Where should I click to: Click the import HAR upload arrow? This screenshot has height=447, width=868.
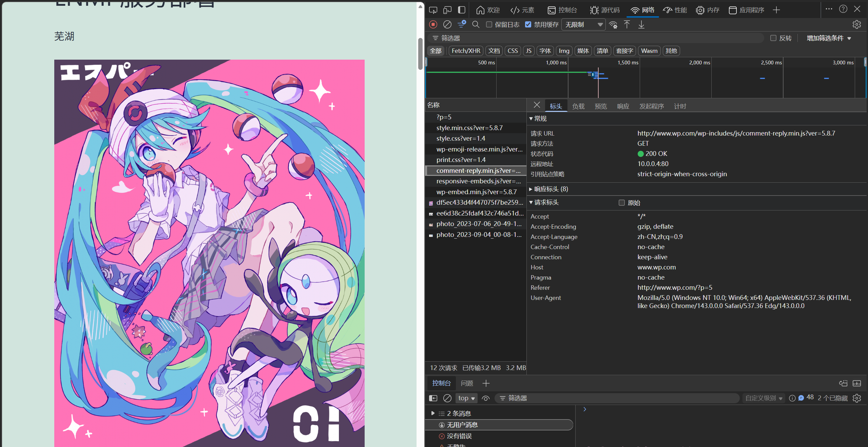(x=627, y=24)
